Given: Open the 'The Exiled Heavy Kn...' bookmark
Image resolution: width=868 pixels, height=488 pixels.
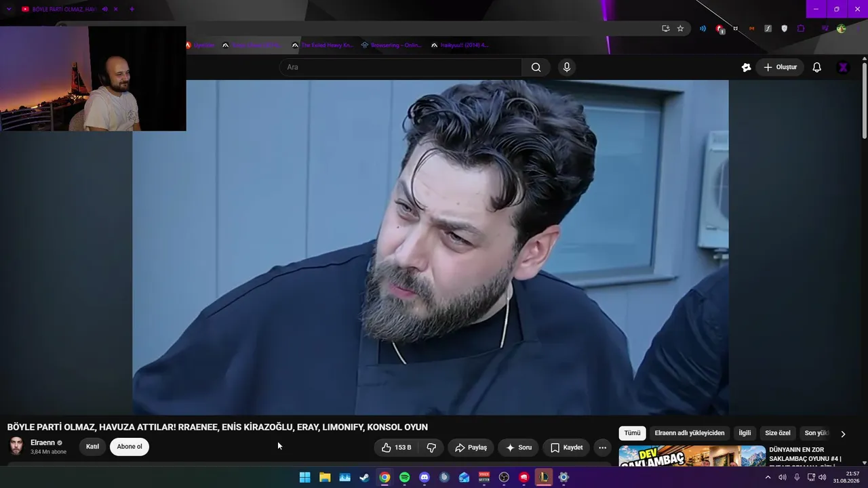Looking at the screenshot, I should pyautogui.click(x=322, y=45).
